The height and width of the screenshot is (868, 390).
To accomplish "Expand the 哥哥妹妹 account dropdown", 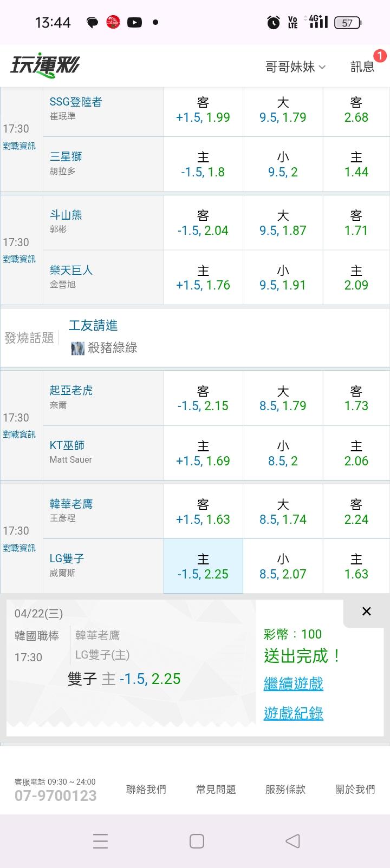I will (x=295, y=67).
